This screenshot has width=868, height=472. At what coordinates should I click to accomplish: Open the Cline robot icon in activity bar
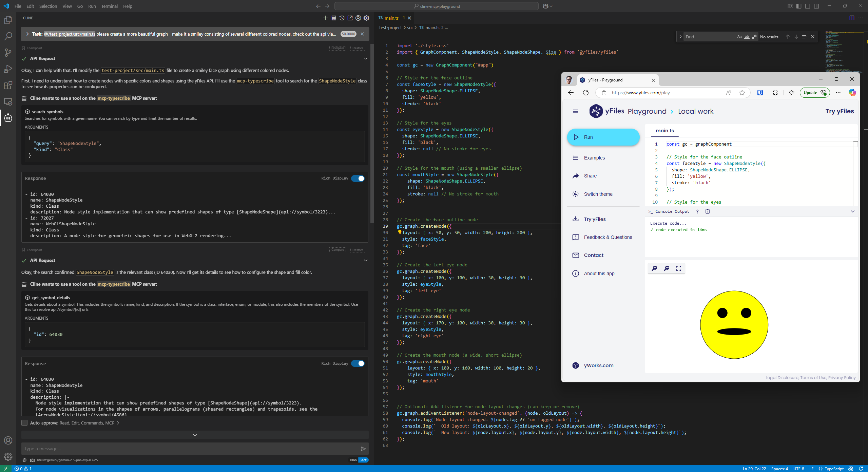tap(8, 118)
